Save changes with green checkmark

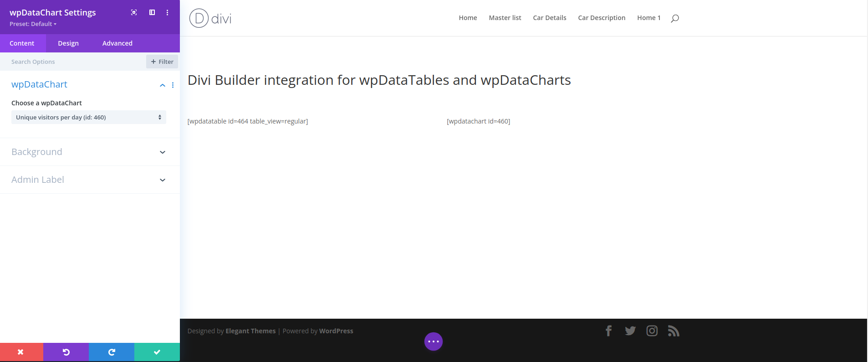pos(157,352)
